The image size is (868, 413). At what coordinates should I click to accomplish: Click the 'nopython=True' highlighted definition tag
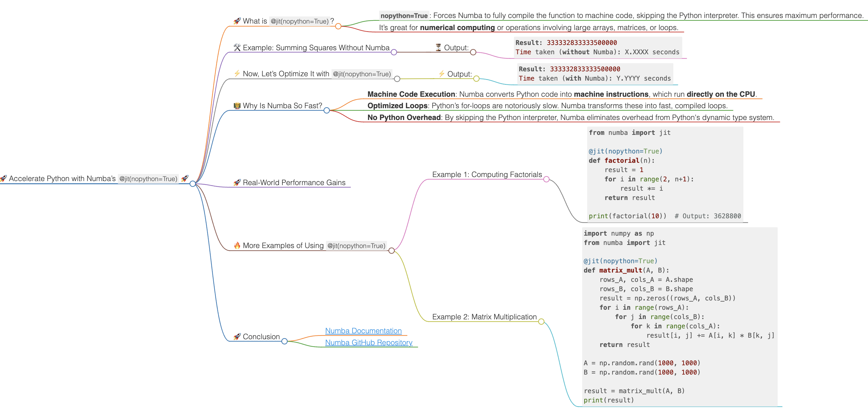coord(404,16)
